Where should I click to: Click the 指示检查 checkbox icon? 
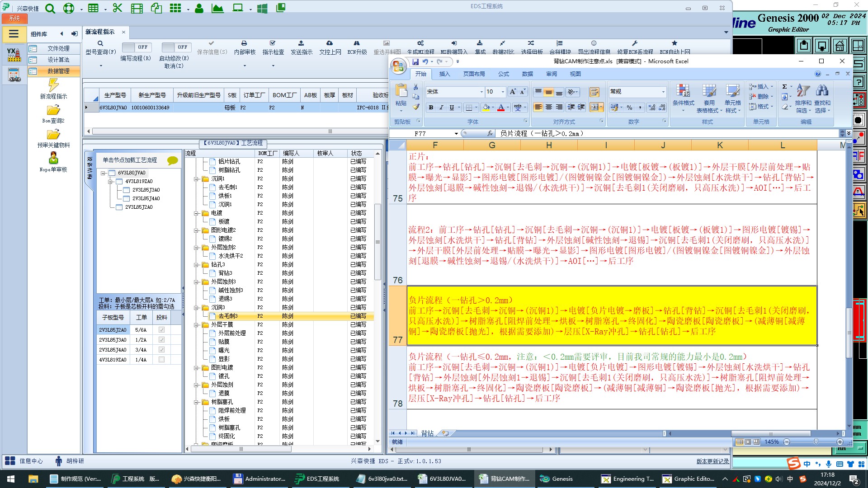point(273,43)
